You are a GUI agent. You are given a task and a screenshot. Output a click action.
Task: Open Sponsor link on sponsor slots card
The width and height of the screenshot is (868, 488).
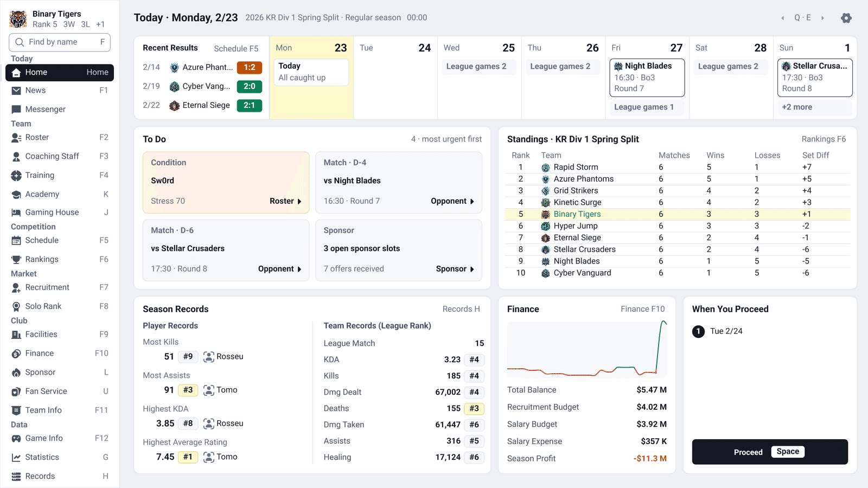click(x=455, y=269)
